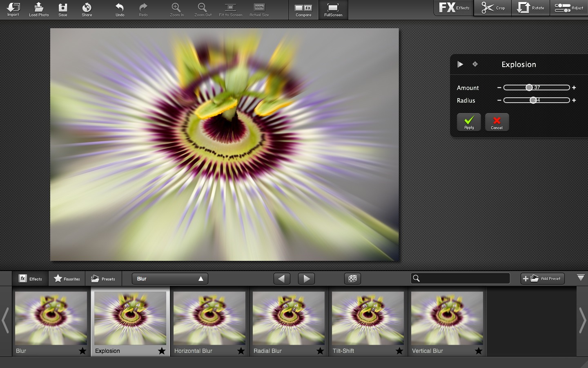Toggle Compare view
Screen dimensions: 588x368
tap(303, 10)
